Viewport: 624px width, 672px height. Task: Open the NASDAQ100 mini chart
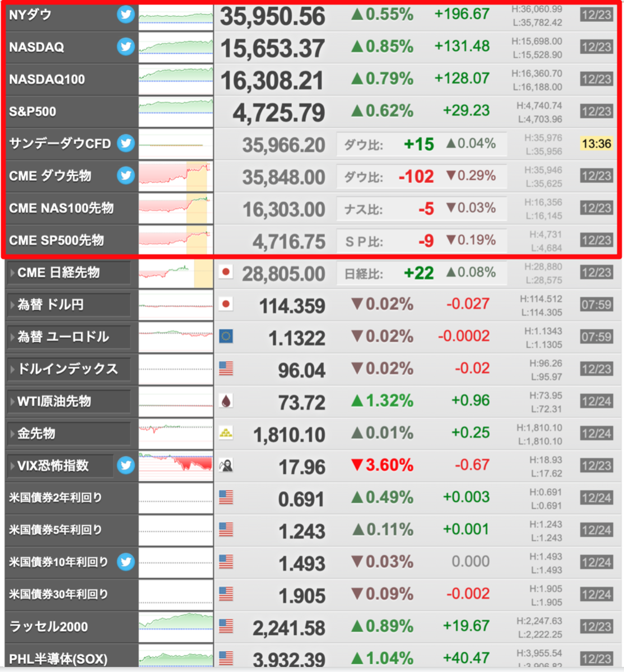click(176, 80)
